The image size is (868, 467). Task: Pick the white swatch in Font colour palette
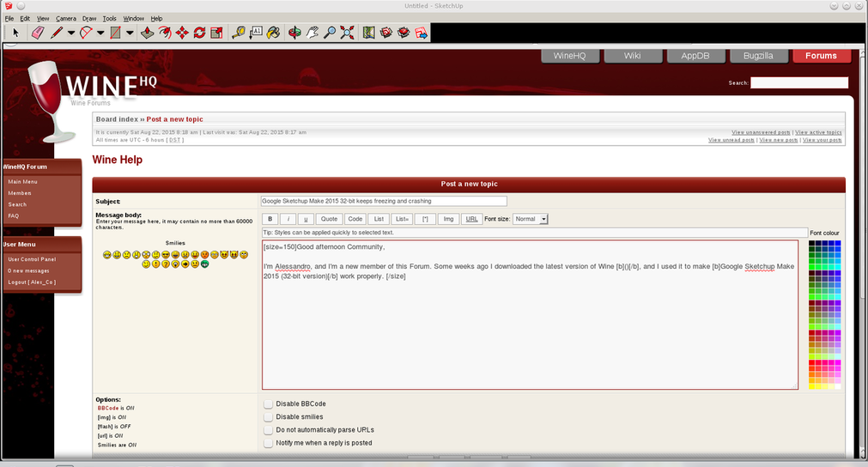[x=838, y=386]
